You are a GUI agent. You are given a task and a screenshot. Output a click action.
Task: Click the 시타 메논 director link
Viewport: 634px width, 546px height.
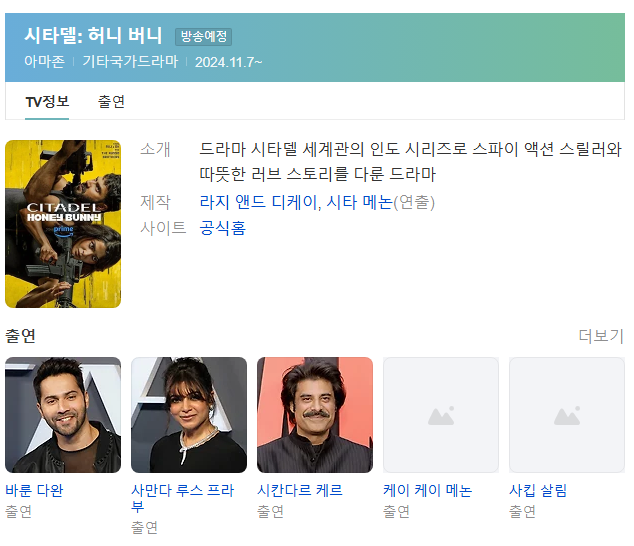(x=359, y=202)
